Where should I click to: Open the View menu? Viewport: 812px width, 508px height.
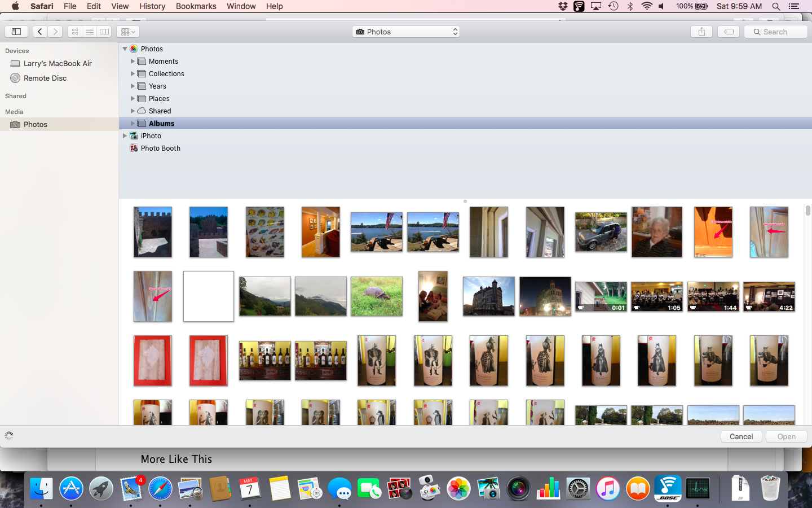120,6
